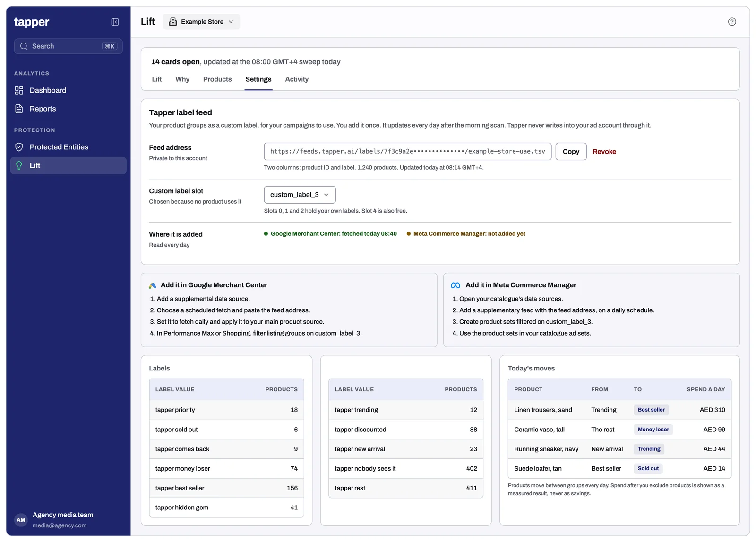Image resolution: width=756 pixels, height=542 pixels.
Task: Switch to the Lift tab
Action: point(157,79)
